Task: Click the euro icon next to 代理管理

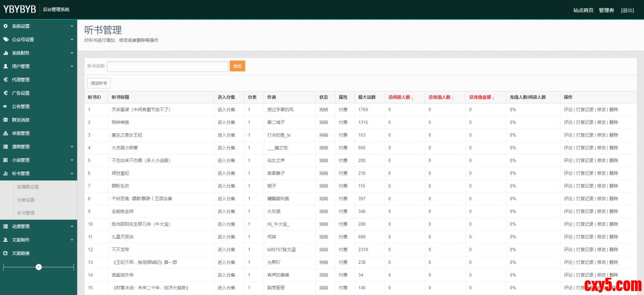Action: coord(6,80)
